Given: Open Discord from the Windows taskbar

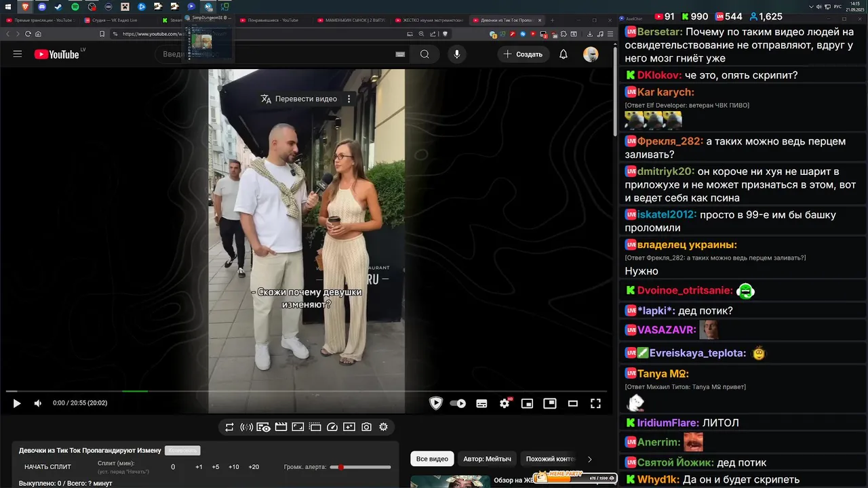Looking at the screenshot, I should point(42,7).
